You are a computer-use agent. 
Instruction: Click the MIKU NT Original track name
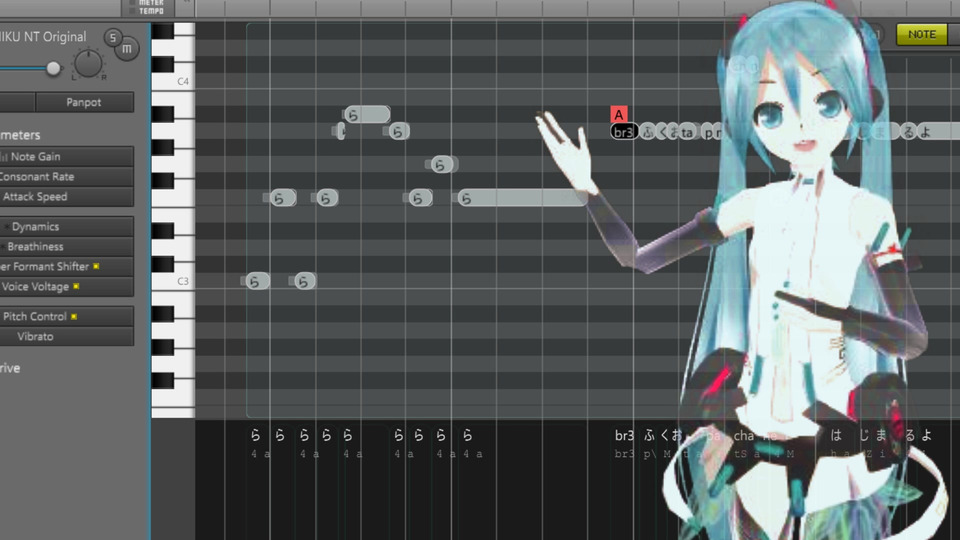(43, 37)
